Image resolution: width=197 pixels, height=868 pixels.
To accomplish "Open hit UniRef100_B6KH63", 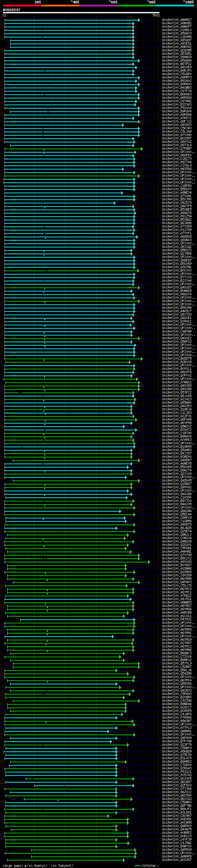I will coord(177,94).
